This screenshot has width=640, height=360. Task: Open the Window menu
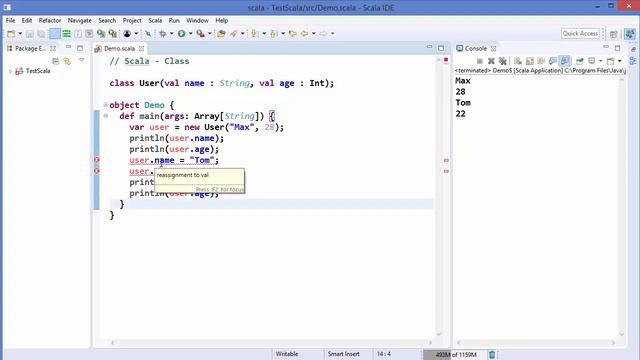(x=197, y=20)
